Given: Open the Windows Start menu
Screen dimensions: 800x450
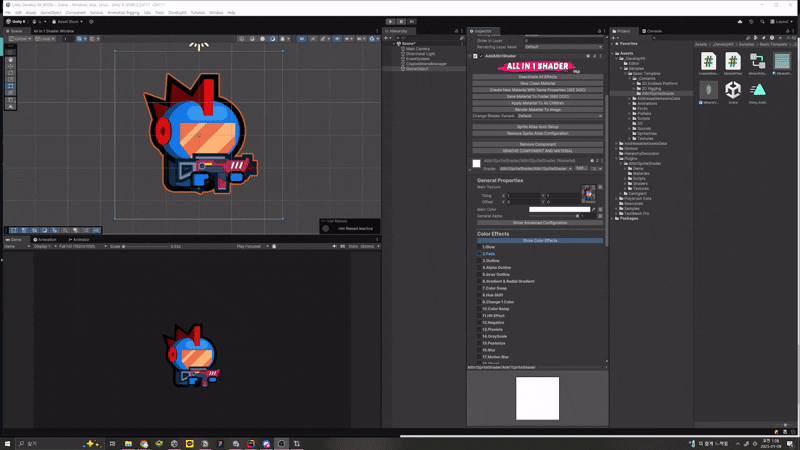Looking at the screenshot, I should [x=7, y=444].
